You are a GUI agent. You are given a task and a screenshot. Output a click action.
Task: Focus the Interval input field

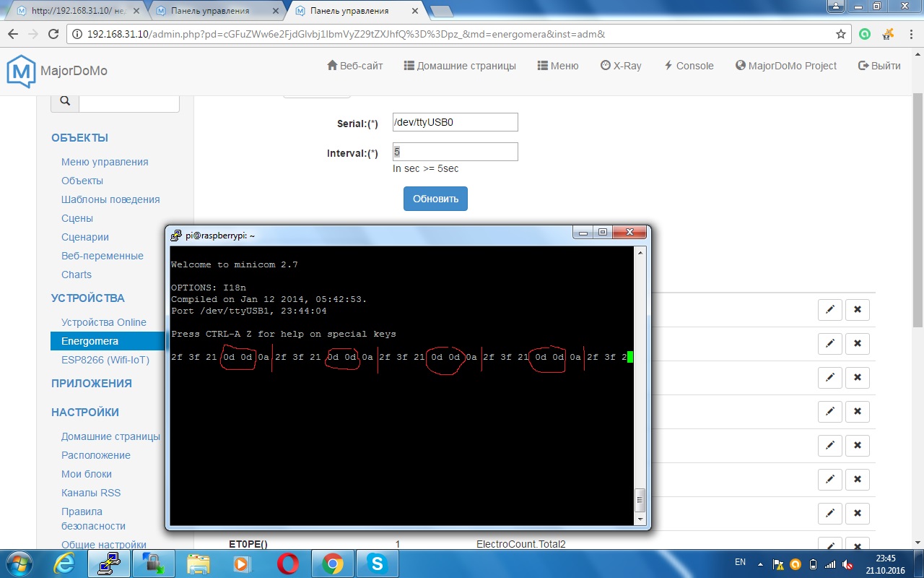coord(455,152)
